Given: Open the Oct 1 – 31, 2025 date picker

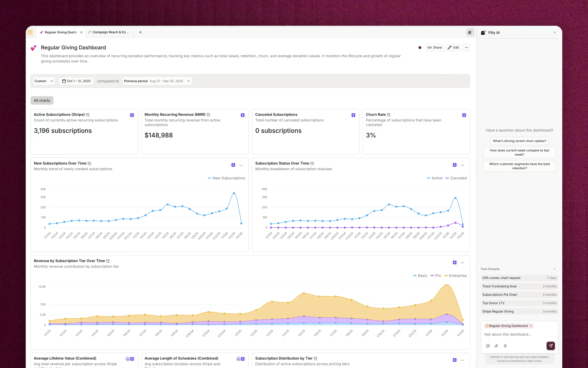Looking at the screenshot, I should point(76,81).
